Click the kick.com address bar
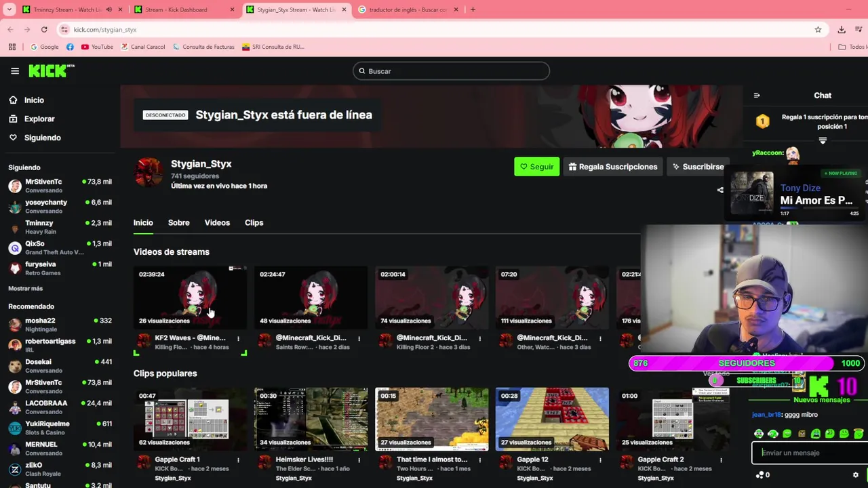This screenshot has width=868, height=488. point(434,29)
